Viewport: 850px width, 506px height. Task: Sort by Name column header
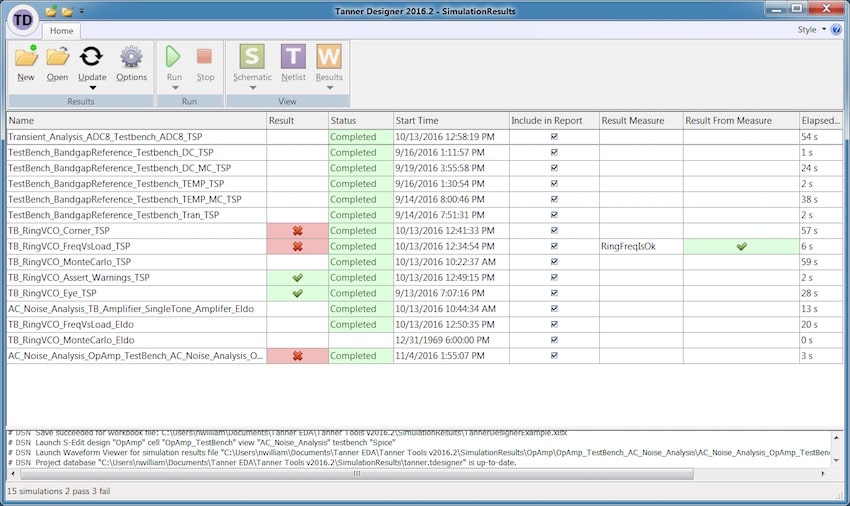136,121
